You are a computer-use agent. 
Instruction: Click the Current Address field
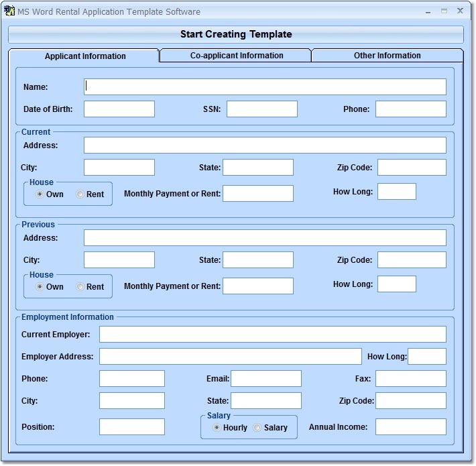pyautogui.click(x=265, y=145)
